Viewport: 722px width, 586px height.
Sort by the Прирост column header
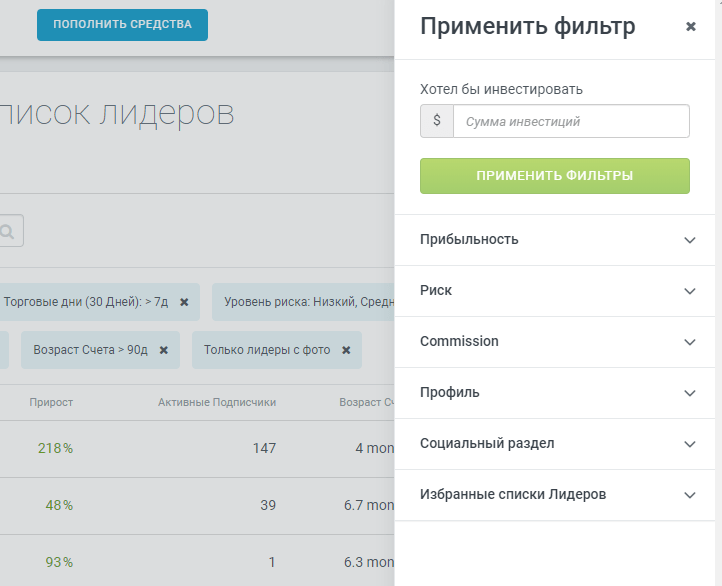pos(51,402)
